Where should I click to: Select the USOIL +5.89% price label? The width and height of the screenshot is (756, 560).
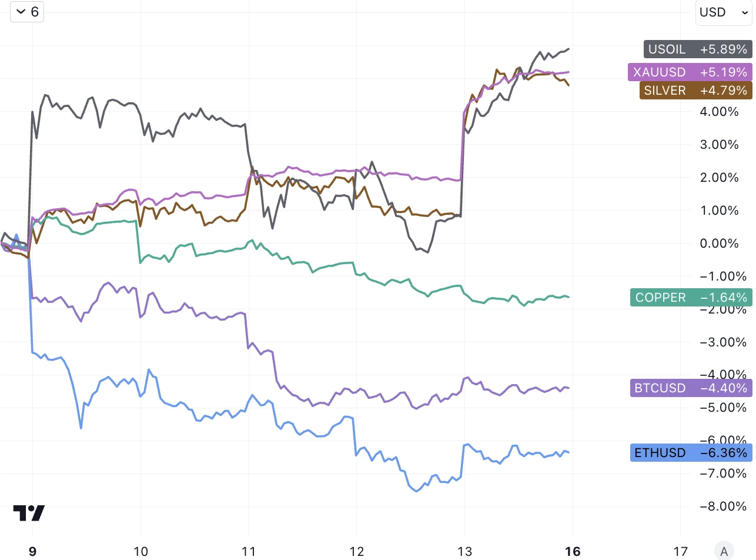pyautogui.click(x=698, y=49)
